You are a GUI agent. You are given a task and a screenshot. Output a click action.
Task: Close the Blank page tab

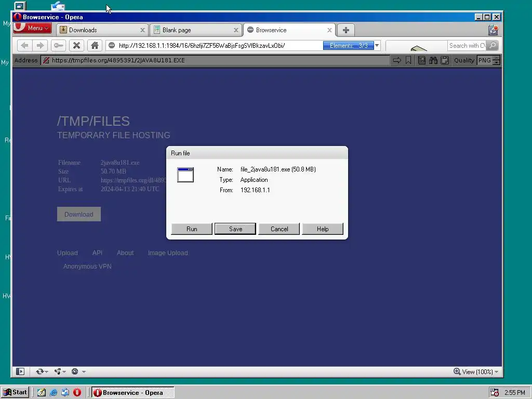pos(236,30)
